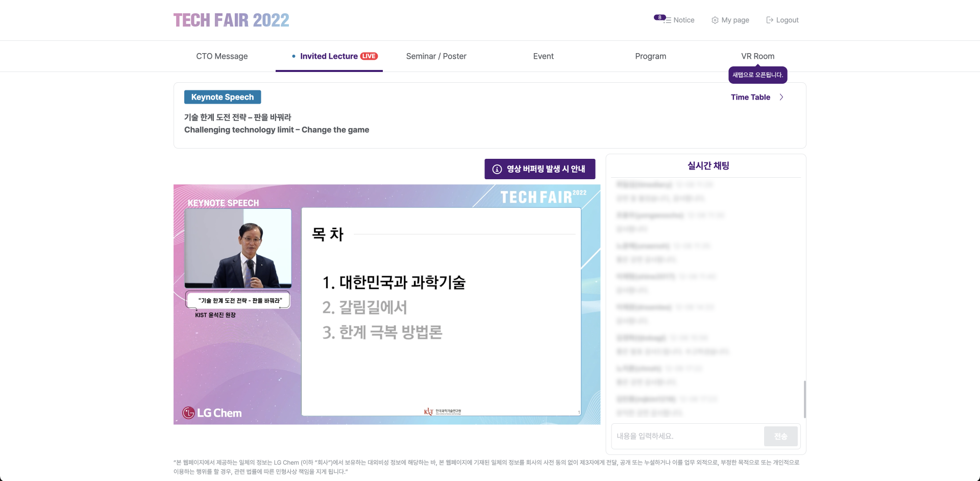This screenshot has width=980, height=481.
Task: Click the TECH FAIR 2022 logo
Action: [x=231, y=20]
